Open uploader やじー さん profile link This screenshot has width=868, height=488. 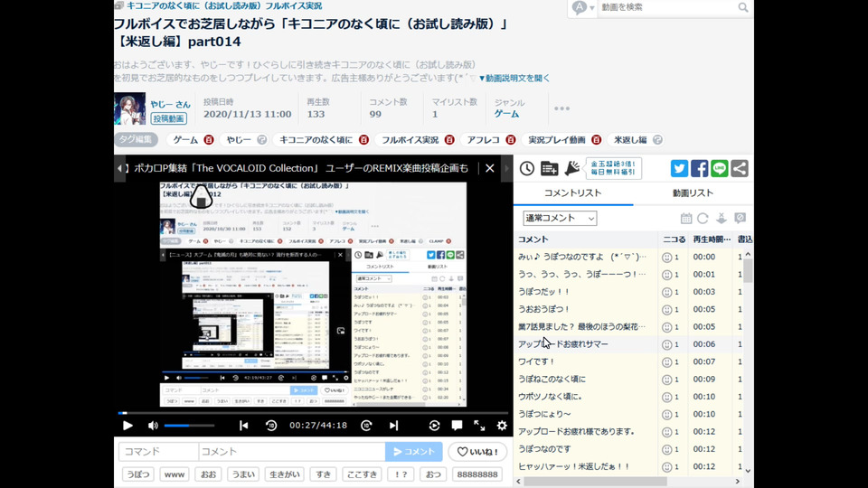(171, 104)
